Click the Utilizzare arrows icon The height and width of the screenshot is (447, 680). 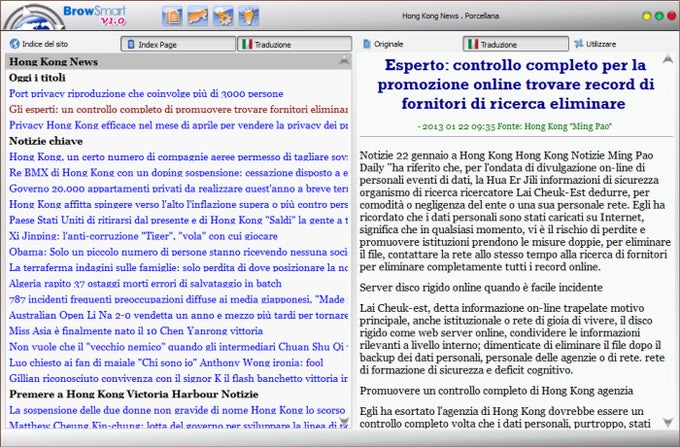579,44
